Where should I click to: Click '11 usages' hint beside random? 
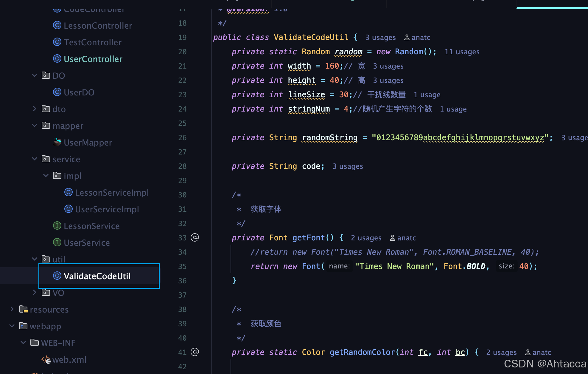coord(462,52)
